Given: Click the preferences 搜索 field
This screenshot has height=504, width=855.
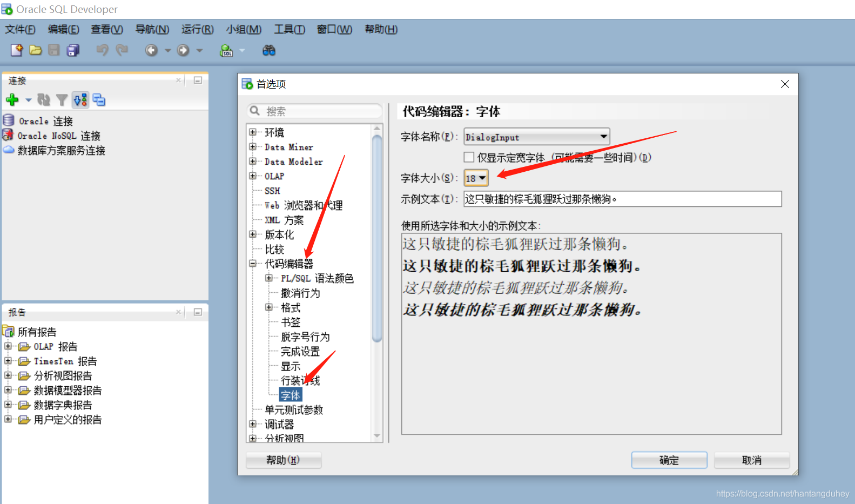Looking at the screenshot, I should [315, 111].
